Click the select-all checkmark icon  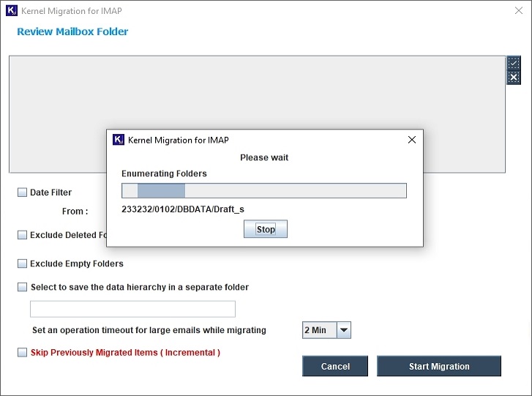pos(514,63)
